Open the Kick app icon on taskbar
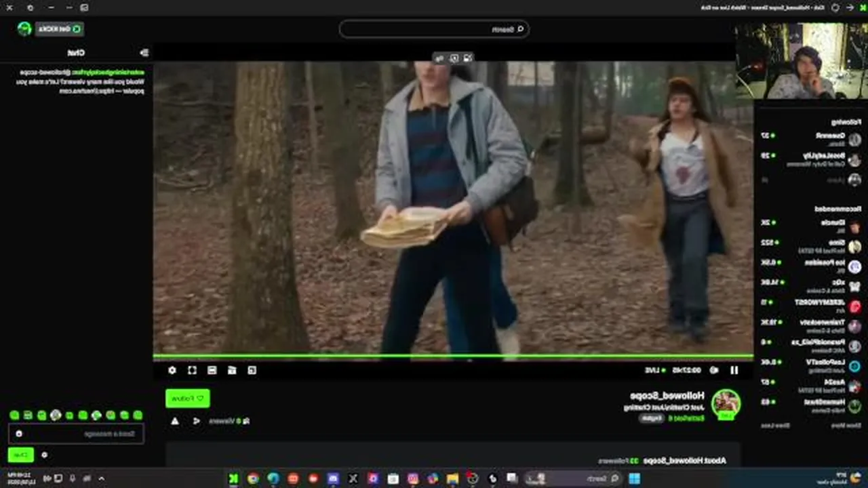The height and width of the screenshot is (488, 868). click(233, 479)
